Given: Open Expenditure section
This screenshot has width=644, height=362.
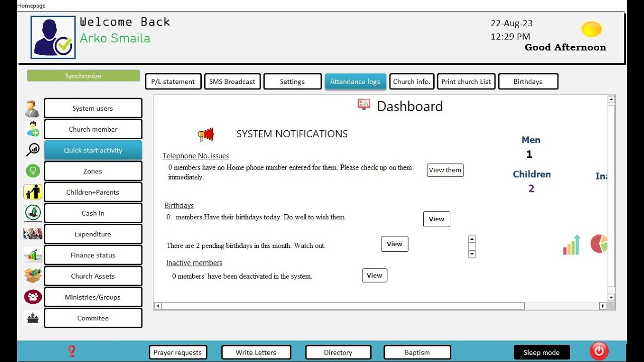Looking at the screenshot, I should [x=93, y=234].
